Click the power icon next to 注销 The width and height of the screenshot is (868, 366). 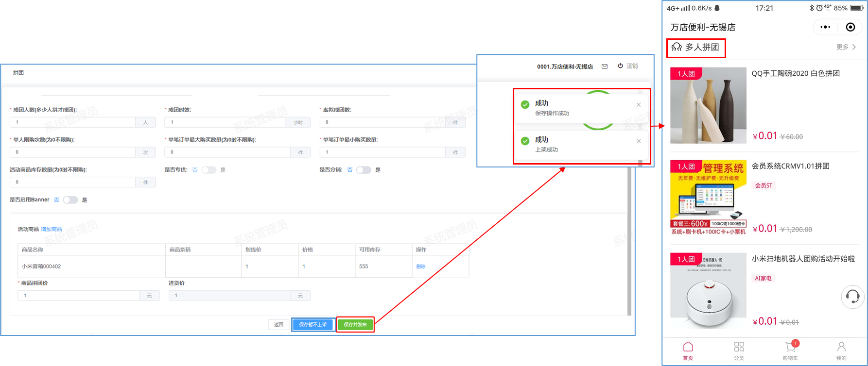[x=620, y=66]
